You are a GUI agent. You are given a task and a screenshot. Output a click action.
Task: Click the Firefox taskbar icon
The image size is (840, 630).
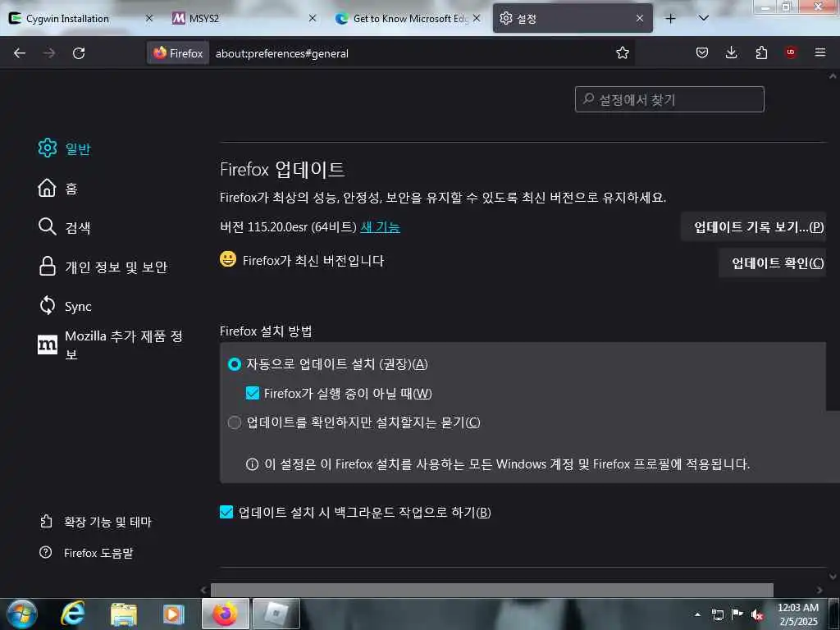[225, 614]
